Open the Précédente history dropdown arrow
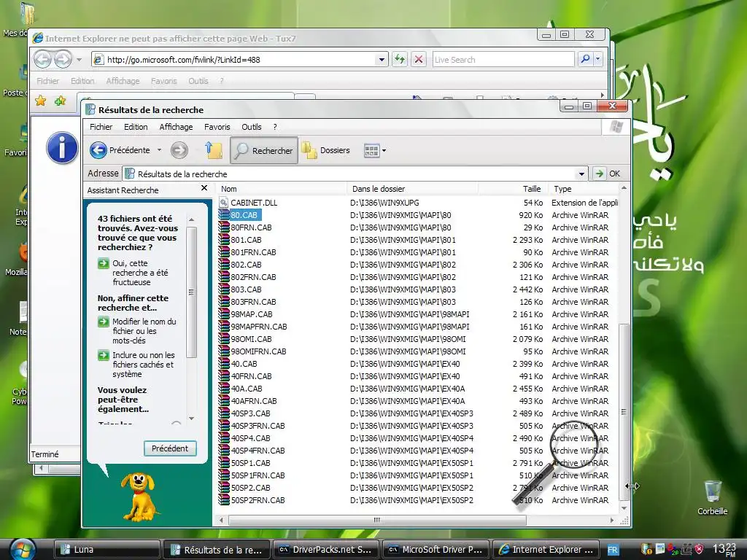Image resolution: width=747 pixels, height=560 pixels. (159, 150)
